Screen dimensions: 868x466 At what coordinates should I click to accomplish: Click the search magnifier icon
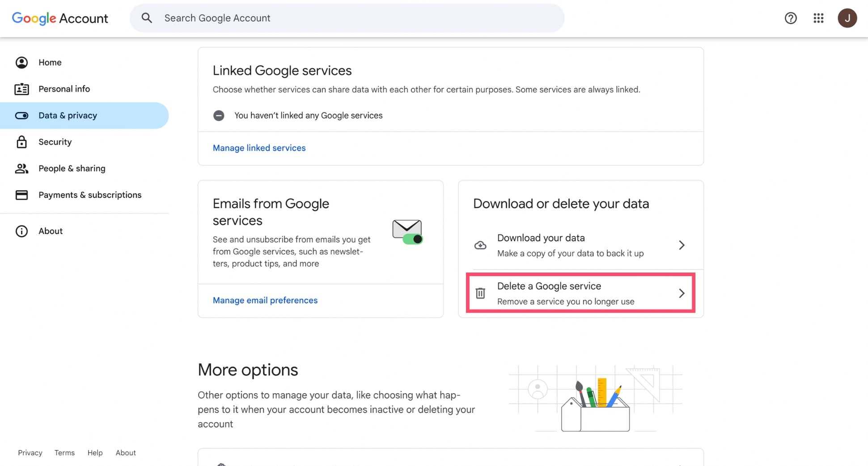147,18
